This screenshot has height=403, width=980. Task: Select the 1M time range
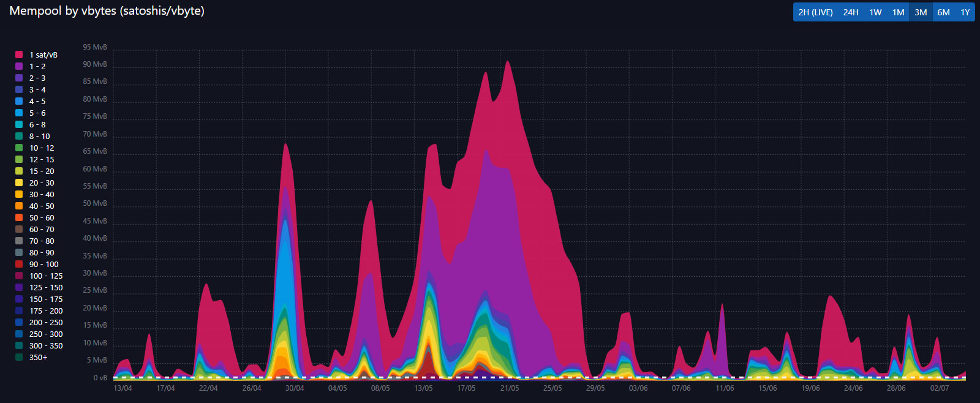coord(898,12)
